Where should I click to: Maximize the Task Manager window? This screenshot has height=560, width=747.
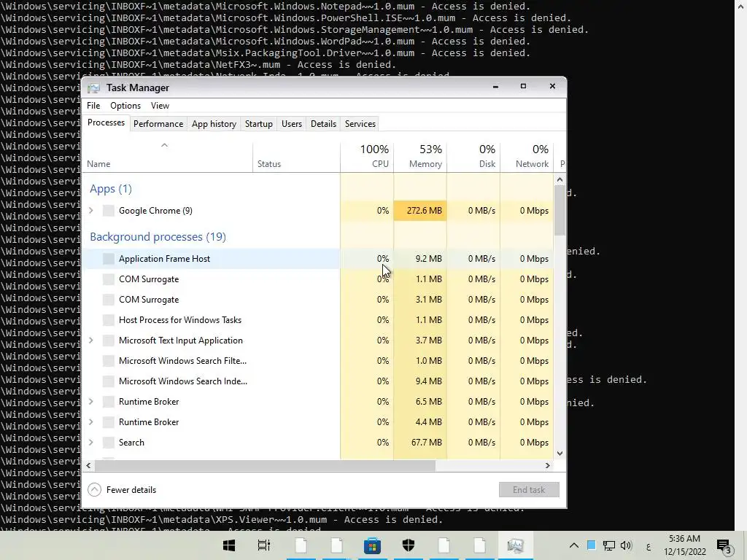pos(523,86)
